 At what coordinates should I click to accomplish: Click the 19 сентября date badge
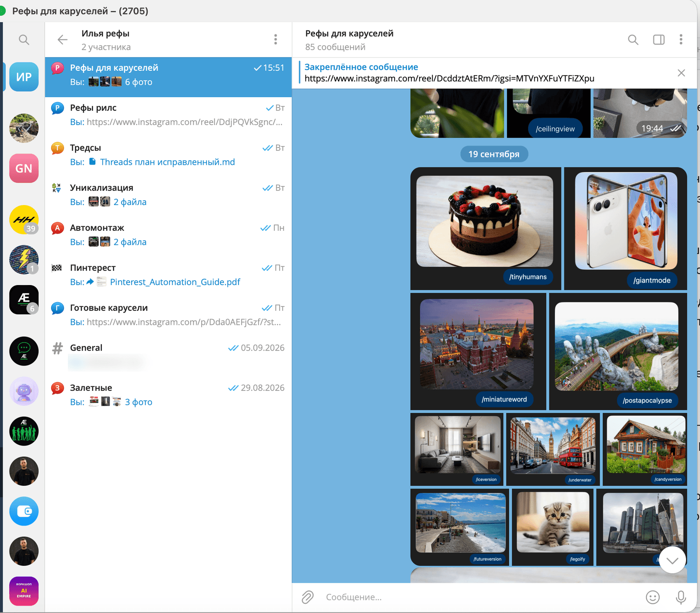494,154
